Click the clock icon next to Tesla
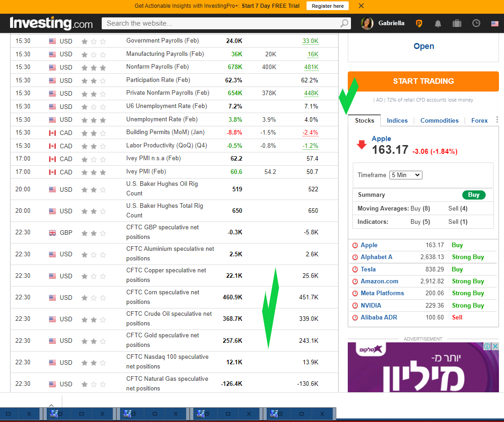The height and width of the screenshot is (422, 504). (355, 270)
